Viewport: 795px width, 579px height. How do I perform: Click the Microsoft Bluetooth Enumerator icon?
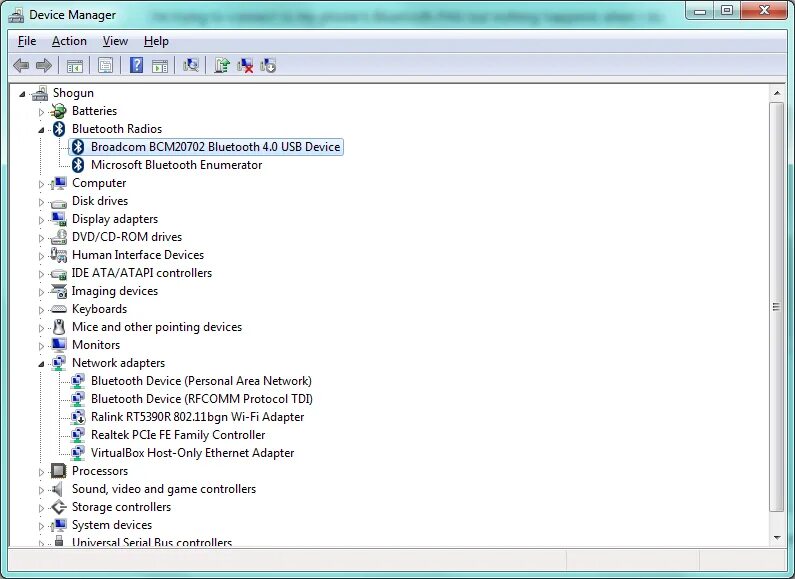[x=78, y=165]
